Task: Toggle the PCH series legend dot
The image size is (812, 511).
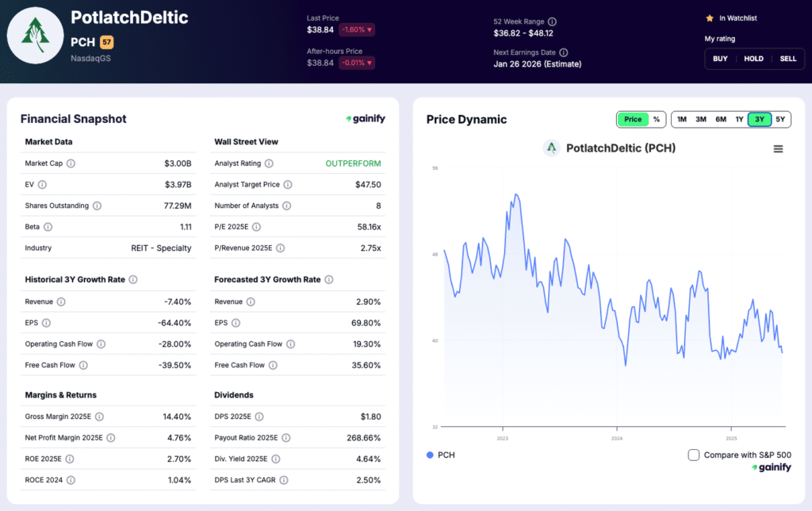Action: [x=430, y=455]
